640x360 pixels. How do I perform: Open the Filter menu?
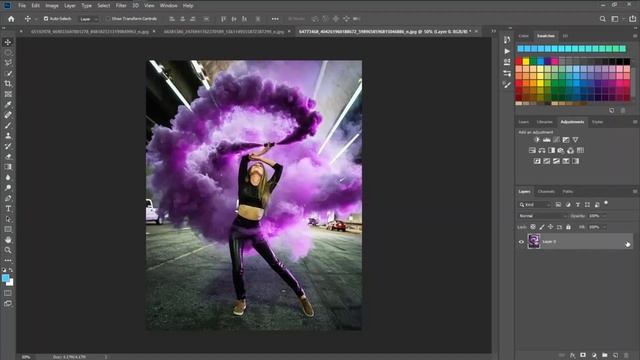click(x=121, y=6)
